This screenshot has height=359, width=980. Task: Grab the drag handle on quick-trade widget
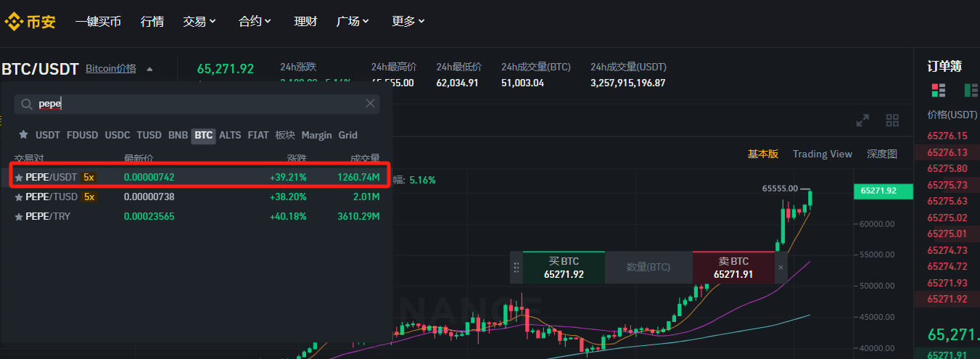516,268
